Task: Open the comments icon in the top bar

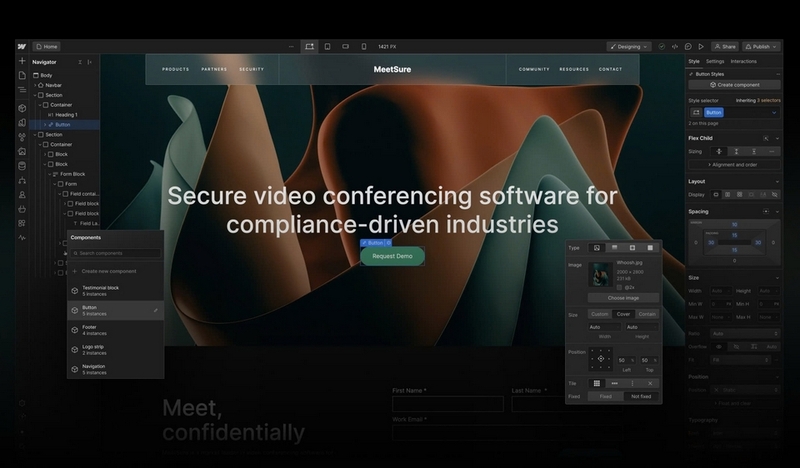Action: point(688,46)
